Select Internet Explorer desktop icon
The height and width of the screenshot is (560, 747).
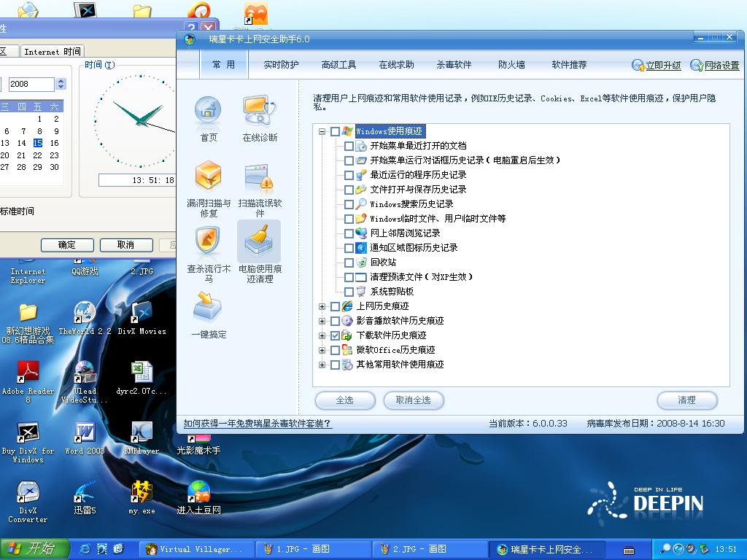(x=28, y=271)
